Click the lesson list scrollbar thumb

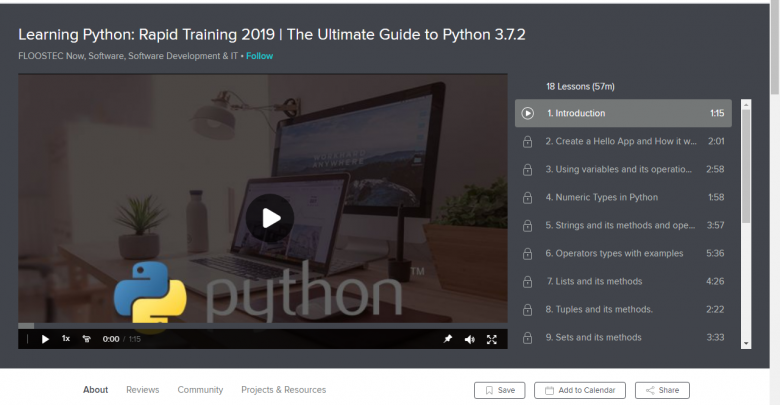(746, 166)
